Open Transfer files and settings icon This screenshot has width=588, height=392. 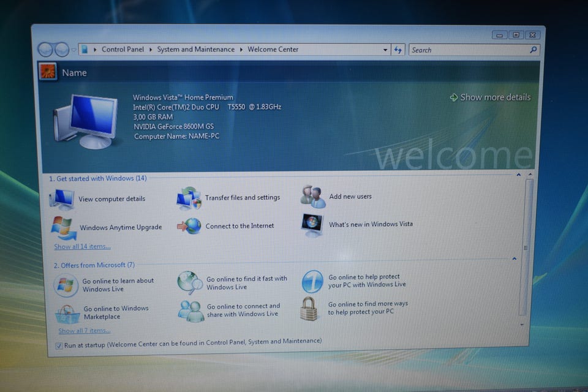pos(189,198)
